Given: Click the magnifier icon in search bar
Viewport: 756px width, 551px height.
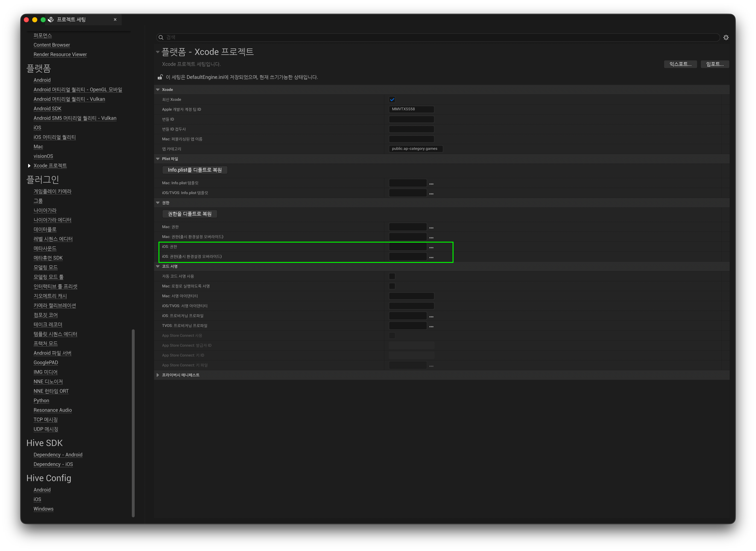Looking at the screenshot, I should [161, 37].
